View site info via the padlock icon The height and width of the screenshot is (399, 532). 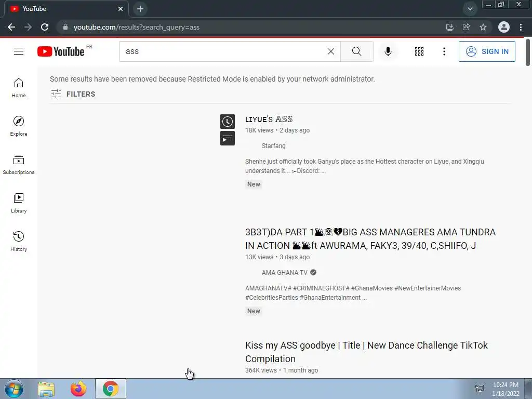(x=65, y=27)
